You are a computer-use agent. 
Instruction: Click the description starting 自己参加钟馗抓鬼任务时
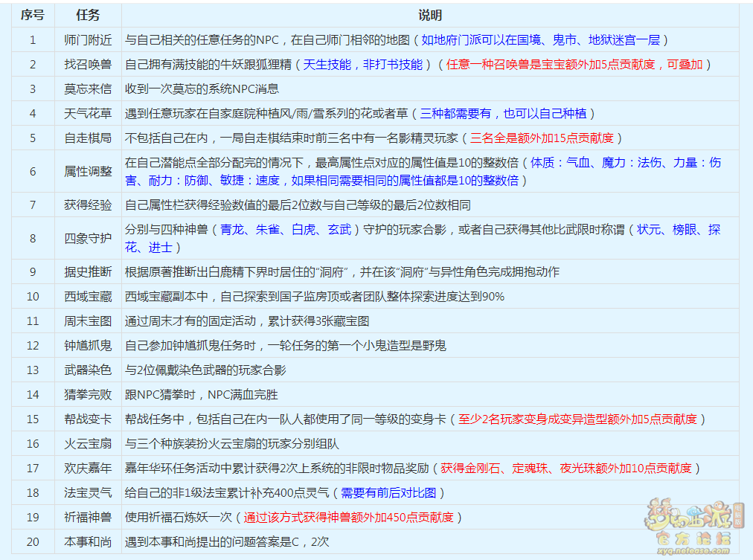285,346
